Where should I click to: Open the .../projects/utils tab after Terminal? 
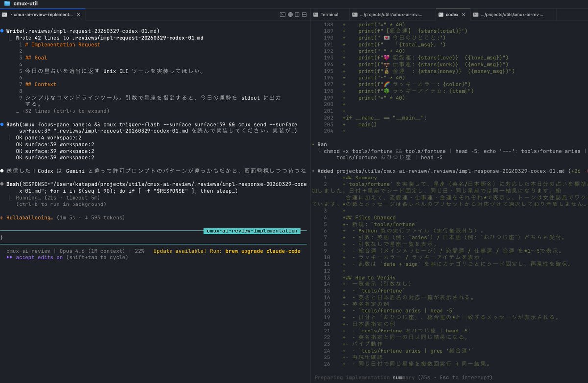click(x=393, y=15)
